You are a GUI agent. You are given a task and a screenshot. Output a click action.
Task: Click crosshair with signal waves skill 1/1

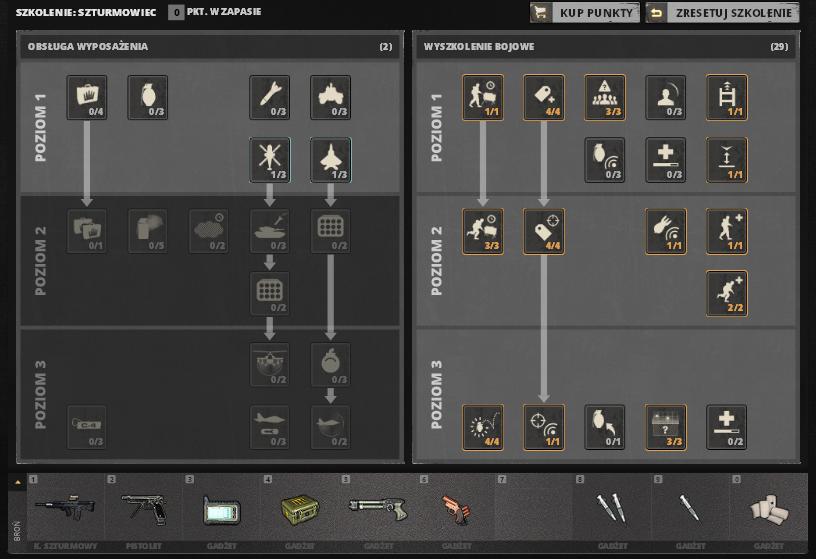tap(544, 427)
